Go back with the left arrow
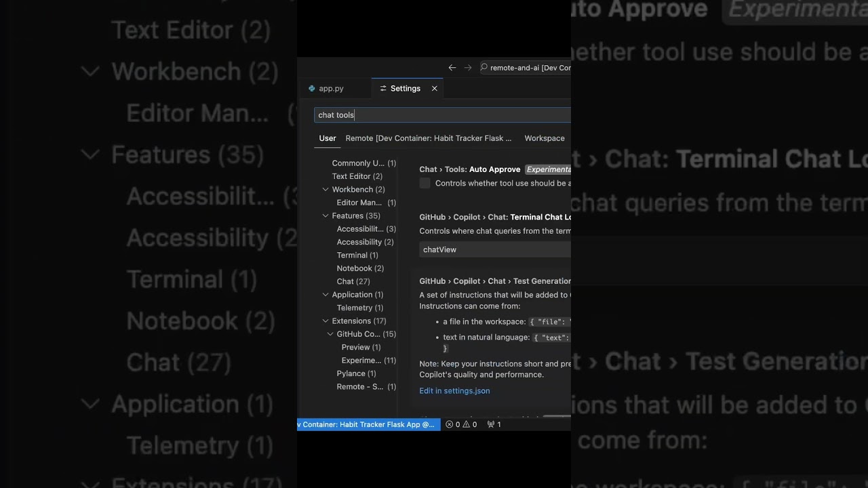This screenshot has width=868, height=488. tap(452, 68)
